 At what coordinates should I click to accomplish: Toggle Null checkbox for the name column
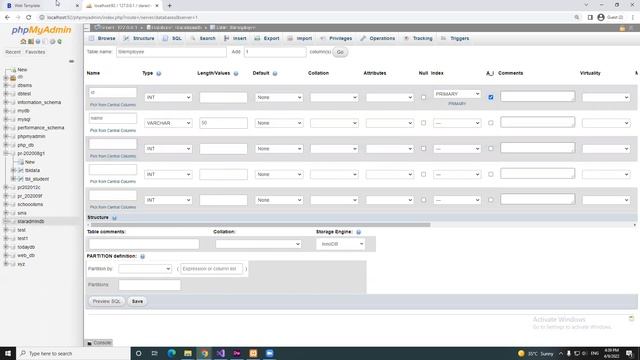(x=423, y=123)
